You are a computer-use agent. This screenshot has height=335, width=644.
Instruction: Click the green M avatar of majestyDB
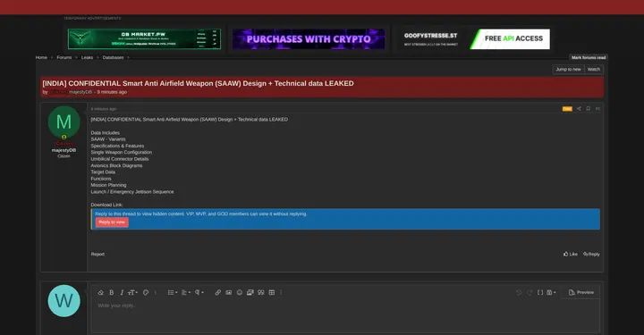point(64,121)
